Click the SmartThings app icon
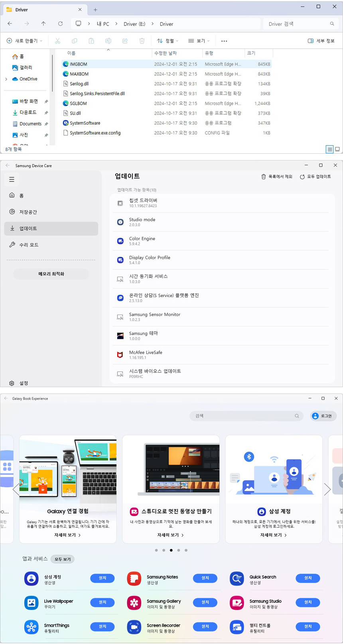This screenshot has height=644, width=343. [x=31, y=627]
